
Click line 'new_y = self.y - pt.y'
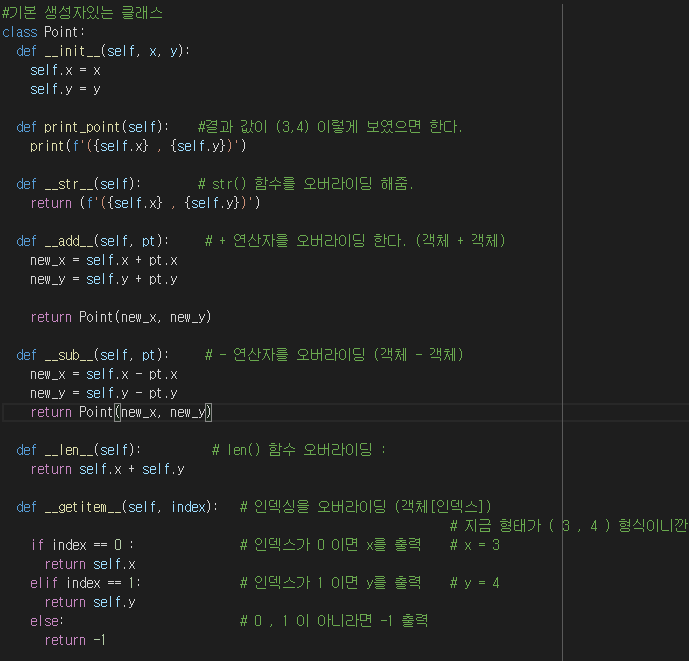coord(104,393)
